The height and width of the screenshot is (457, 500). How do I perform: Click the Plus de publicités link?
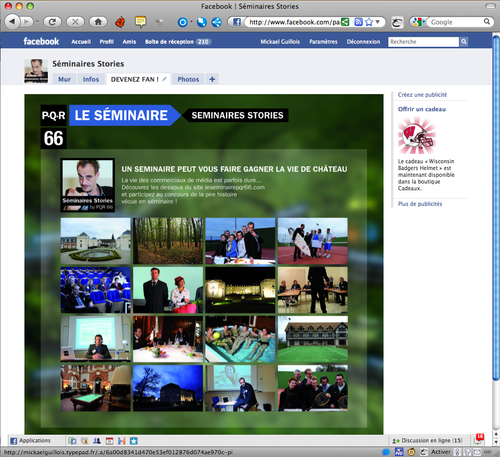click(420, 204)
